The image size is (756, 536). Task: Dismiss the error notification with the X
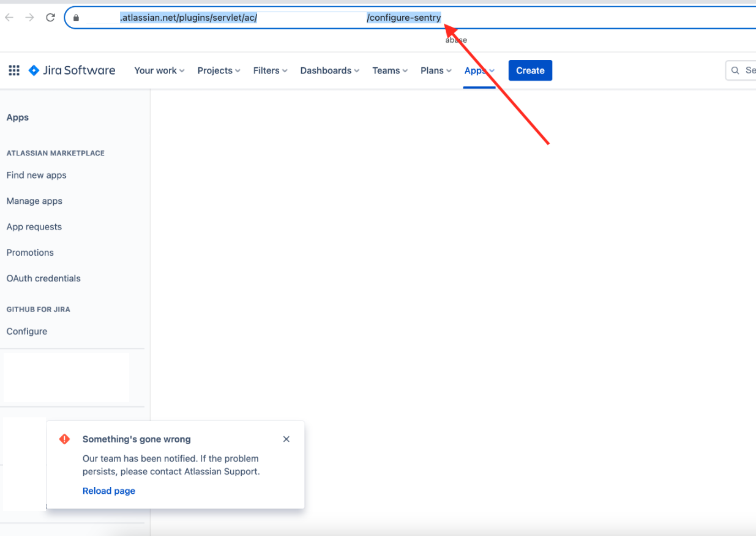tap(286, 439)
